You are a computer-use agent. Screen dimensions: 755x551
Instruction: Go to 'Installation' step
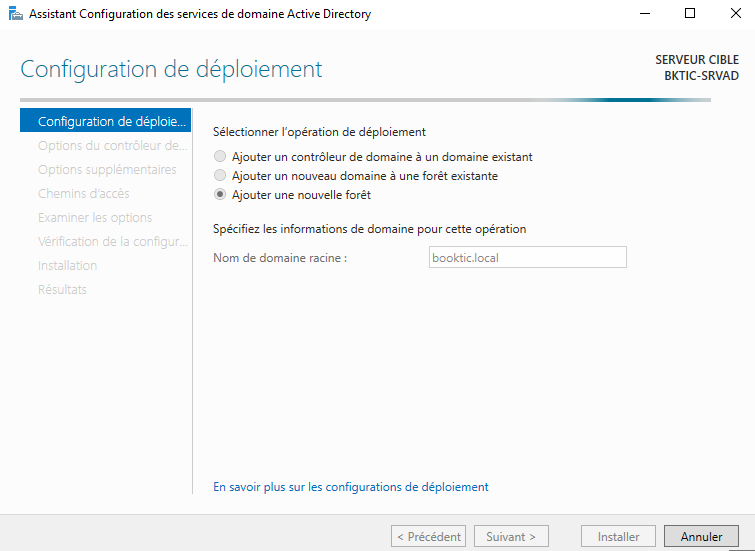67,265
